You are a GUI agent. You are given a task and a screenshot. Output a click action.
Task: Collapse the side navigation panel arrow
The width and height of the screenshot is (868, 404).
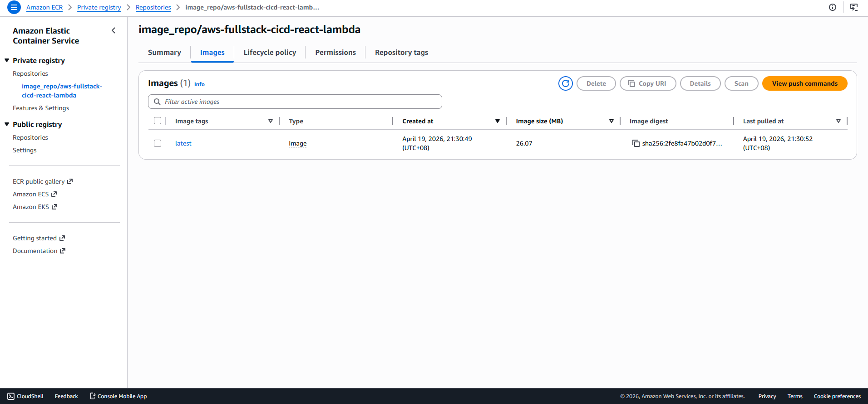pos(113,30)
